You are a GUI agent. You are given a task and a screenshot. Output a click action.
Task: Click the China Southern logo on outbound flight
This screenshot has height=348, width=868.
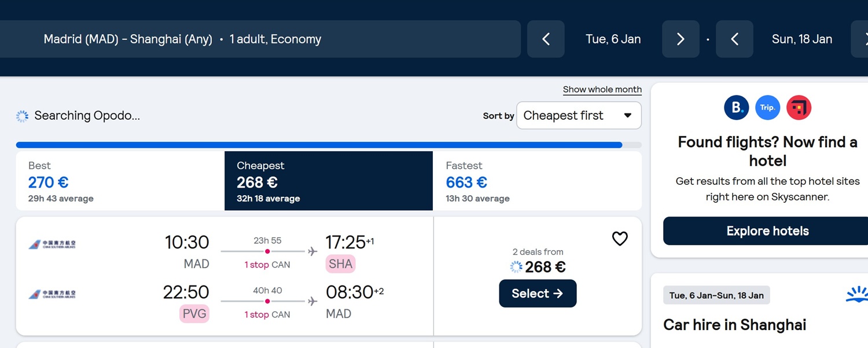point(52,244)
